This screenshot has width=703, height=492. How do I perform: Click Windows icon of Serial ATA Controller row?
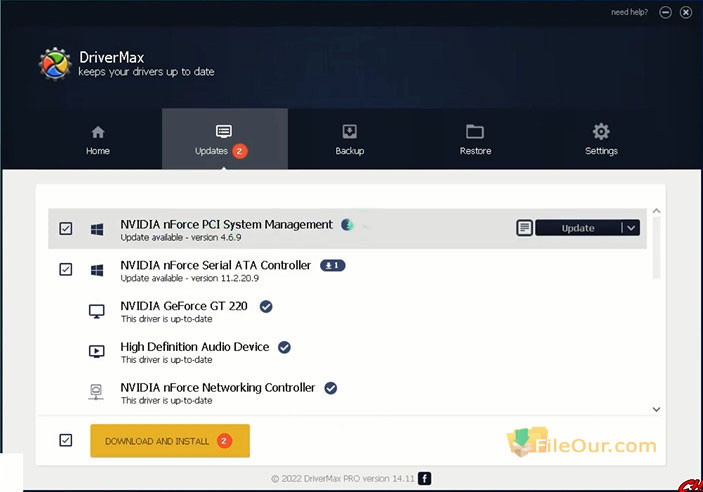click(97, 270)
